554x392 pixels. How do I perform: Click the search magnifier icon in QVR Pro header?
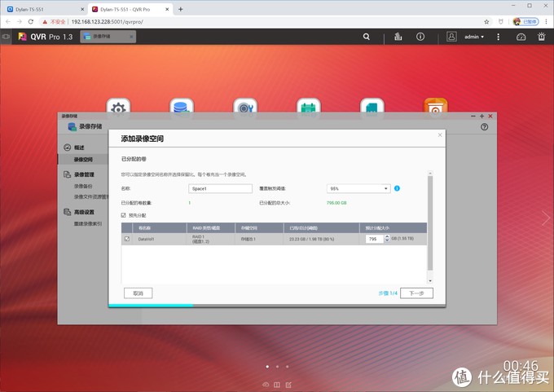pos(367,37)
